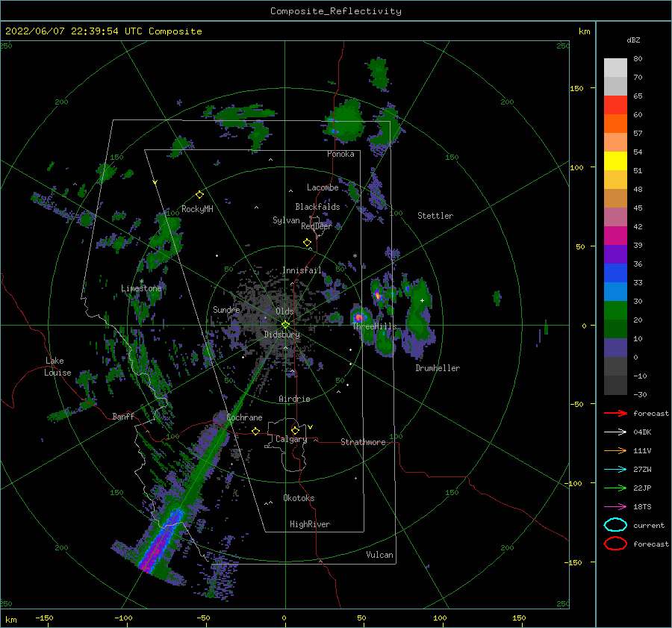Click the intense storm cell core at ThreeHills
This screenshot has height=628, width=672.
click(x=359, y=317)
